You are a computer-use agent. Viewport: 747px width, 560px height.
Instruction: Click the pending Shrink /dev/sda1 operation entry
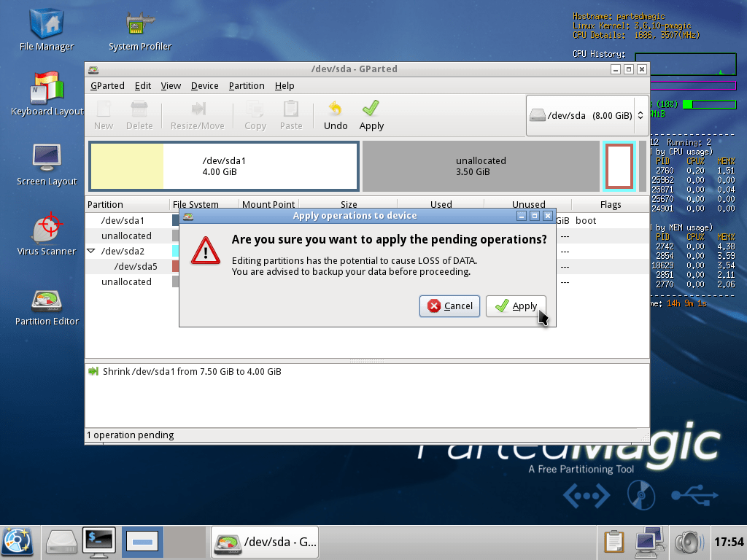[192, 372]
